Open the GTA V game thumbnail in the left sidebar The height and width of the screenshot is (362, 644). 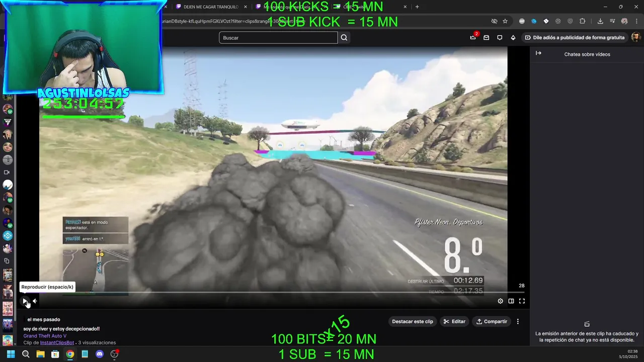click(x=8, y=275)
